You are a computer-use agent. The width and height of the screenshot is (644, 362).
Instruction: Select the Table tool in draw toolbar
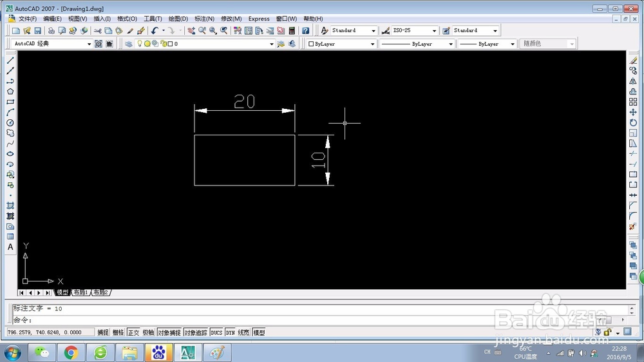10,236
